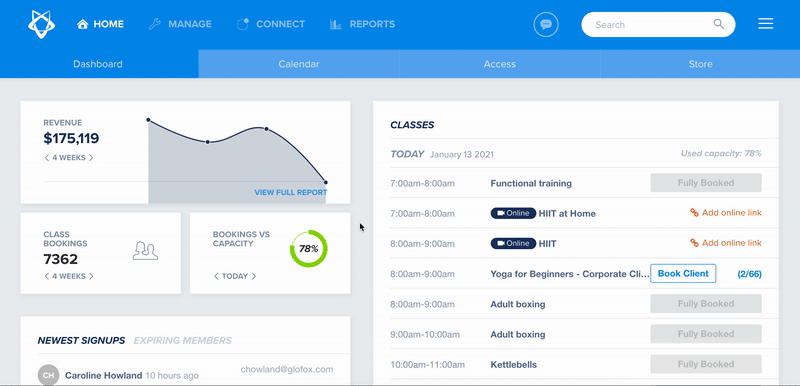Click the class bookings people icon
800x386 pixels.
[x=145, y=250]
